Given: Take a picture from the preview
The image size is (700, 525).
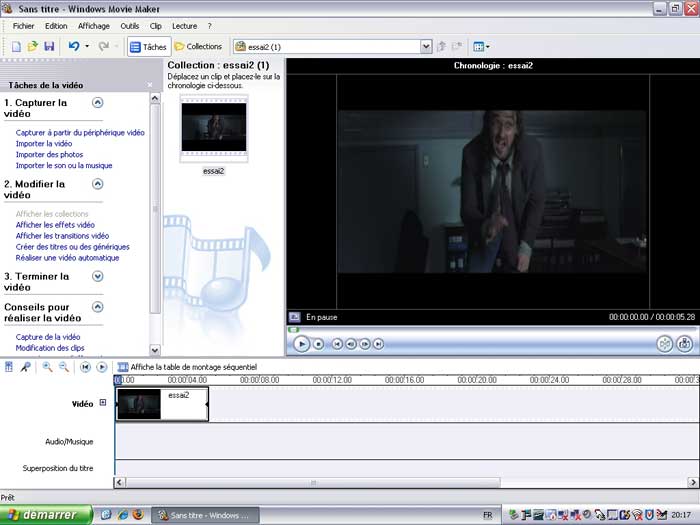Looking at the screenshot, I should [684, 344].
